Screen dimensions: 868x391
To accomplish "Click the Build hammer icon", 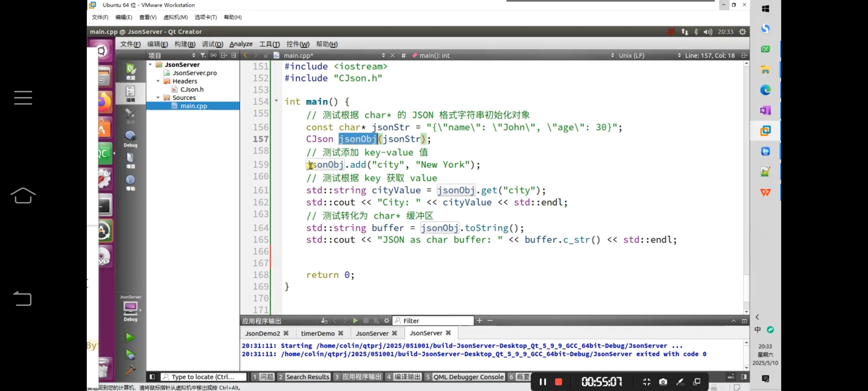I will 130,370.
